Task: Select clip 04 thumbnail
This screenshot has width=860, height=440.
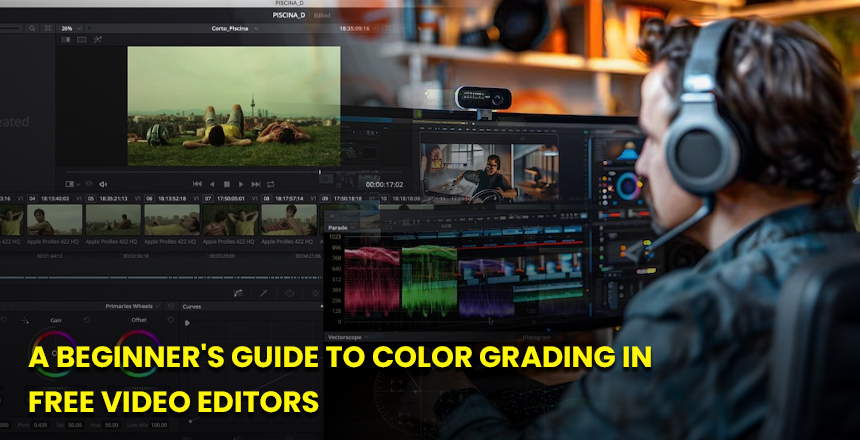Action: tap(55, 220)
